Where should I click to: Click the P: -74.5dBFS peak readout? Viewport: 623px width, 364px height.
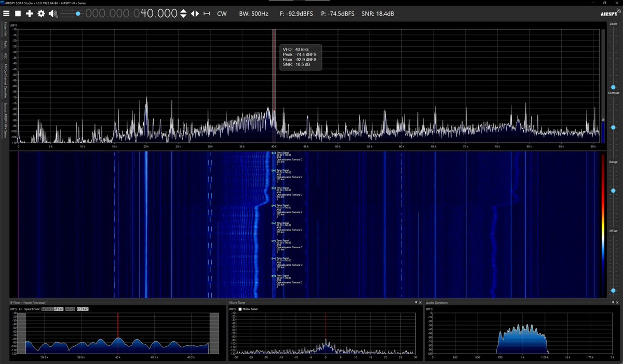(337, 14)
